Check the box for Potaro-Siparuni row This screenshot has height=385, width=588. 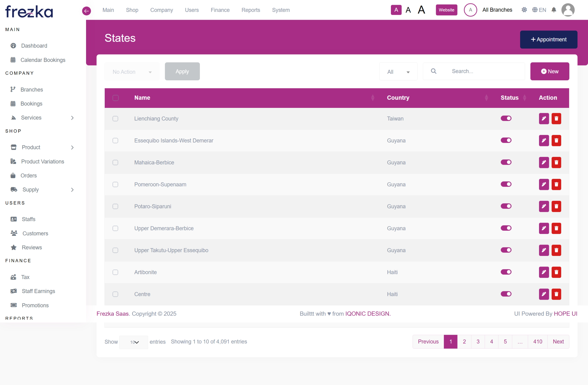115,206
